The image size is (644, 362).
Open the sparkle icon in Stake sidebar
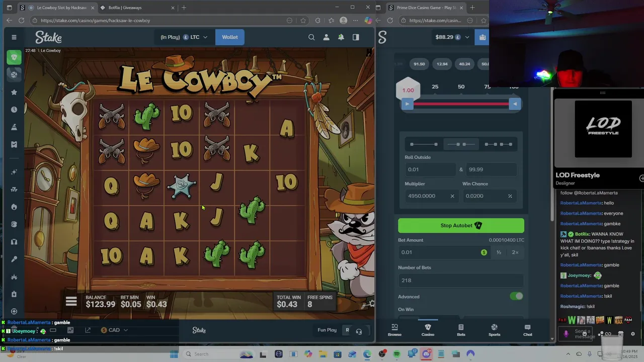click(14, 172)
